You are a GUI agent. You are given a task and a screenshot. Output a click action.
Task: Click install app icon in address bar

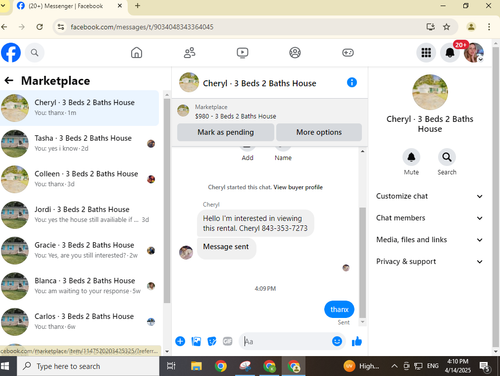pos(431,27)
